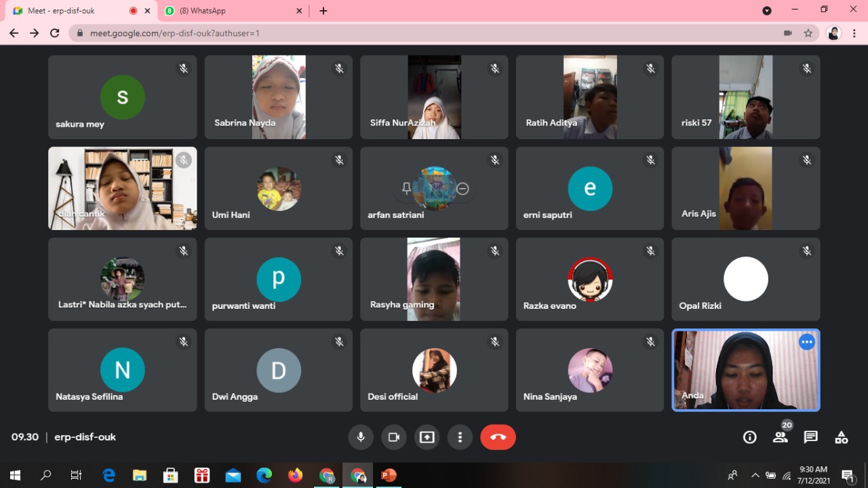Viewport: 868px width, 488px height.
Task: Open a new browser tab
Action: [323, 11]
